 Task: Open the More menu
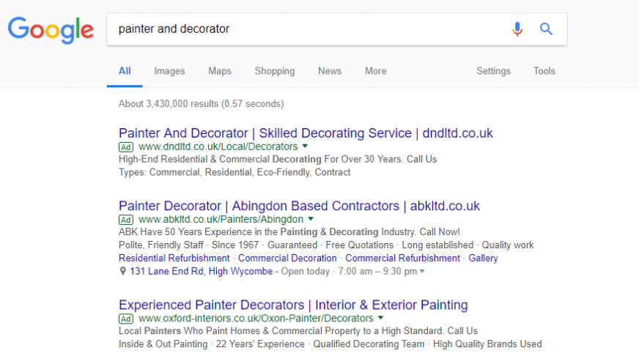(x=375, y=71)
